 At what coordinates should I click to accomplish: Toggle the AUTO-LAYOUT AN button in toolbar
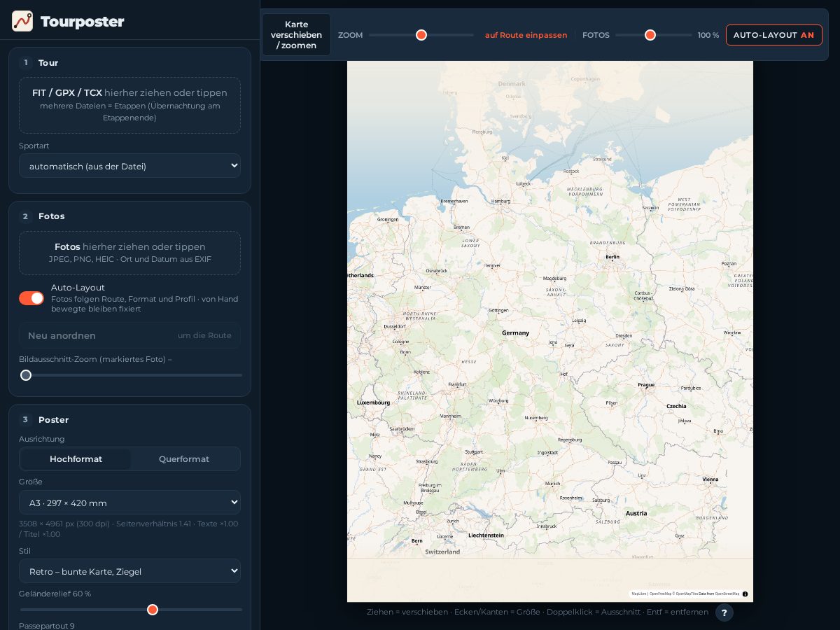773,35
